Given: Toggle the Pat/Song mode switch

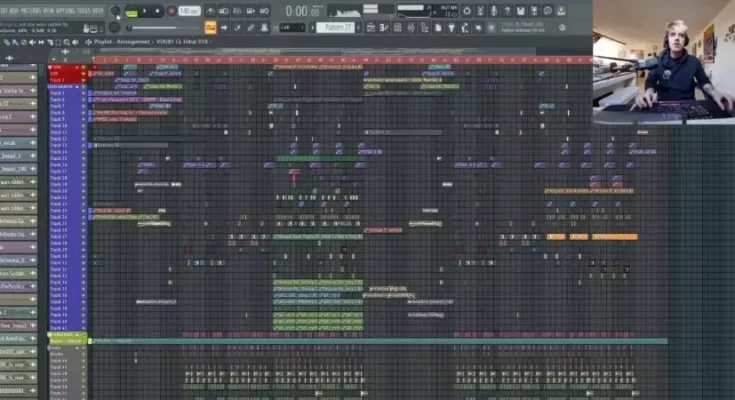Looking at the screenshot, I should pos(132,11).
